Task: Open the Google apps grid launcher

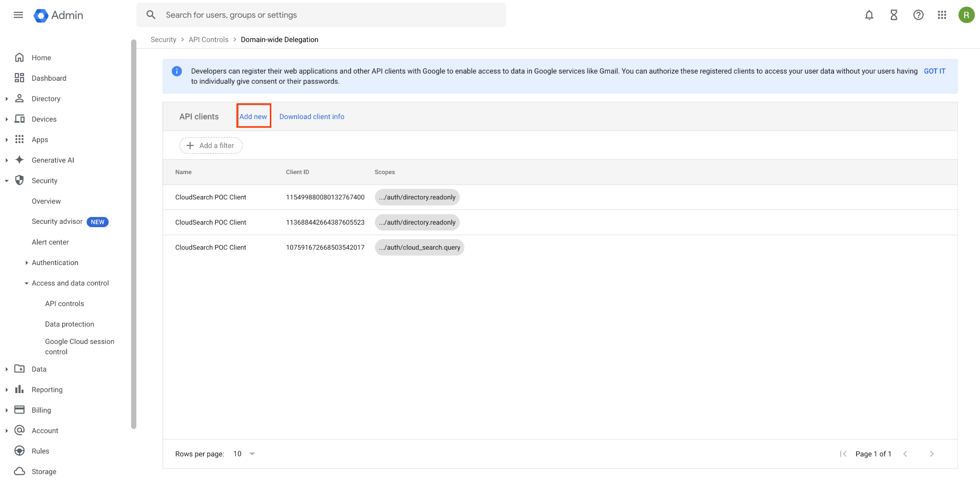Action: point(942,15)
